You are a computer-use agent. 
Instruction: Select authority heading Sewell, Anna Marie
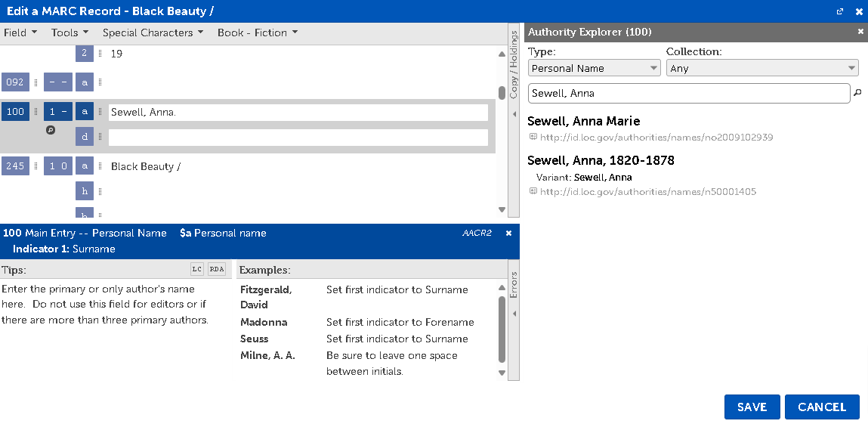[x=583, y=121]
